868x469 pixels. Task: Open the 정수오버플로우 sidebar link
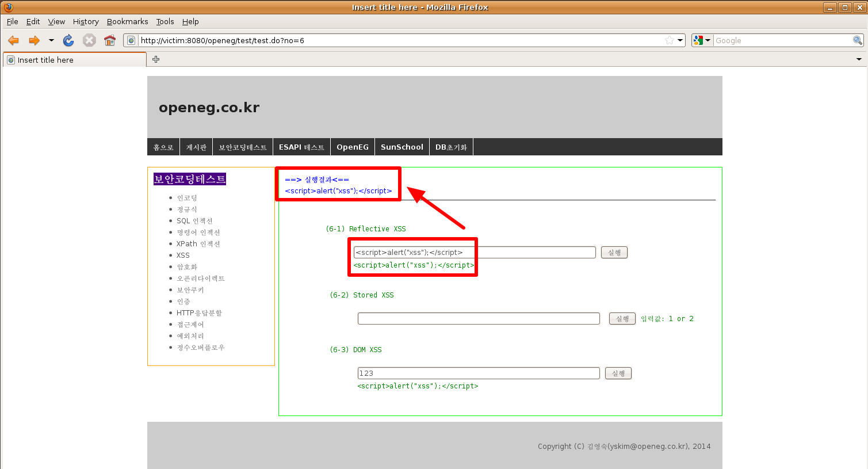201,348
